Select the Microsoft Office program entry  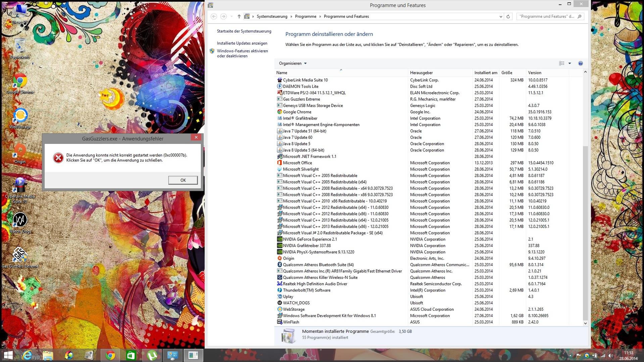point(422,163)
